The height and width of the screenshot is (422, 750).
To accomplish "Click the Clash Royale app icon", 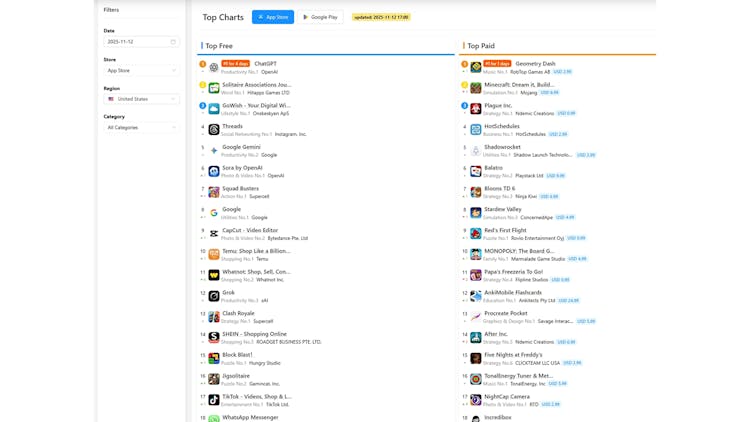I will [214, 317].
